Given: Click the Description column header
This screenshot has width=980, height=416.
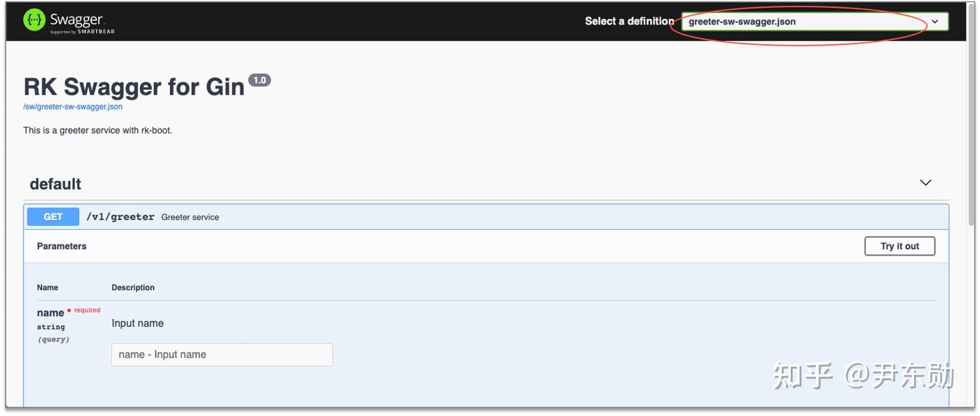Looking at the screenshot, I should click(133, 288).
